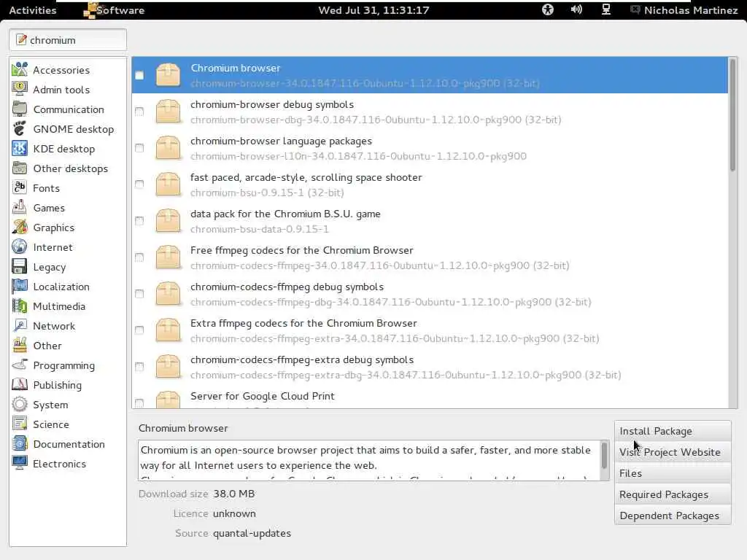
Task: Tick the chromium-codecs-ffmpeg debug symbols checkbox
Action: pyautogui.click(x=139, y=294)
